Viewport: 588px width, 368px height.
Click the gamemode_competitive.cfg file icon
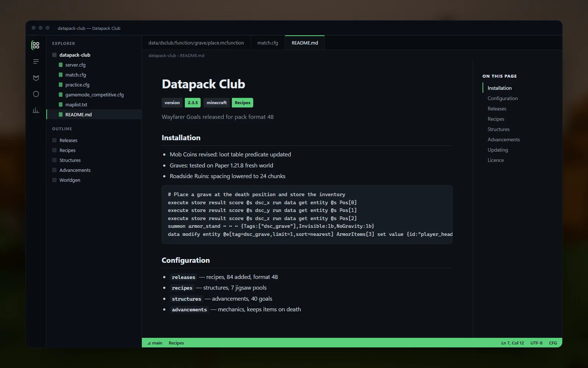pyautogui.click(x=61, y=95)
